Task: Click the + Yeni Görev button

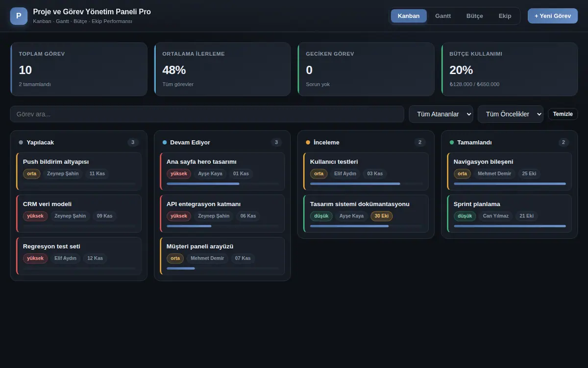Action: tap(553, 16)
